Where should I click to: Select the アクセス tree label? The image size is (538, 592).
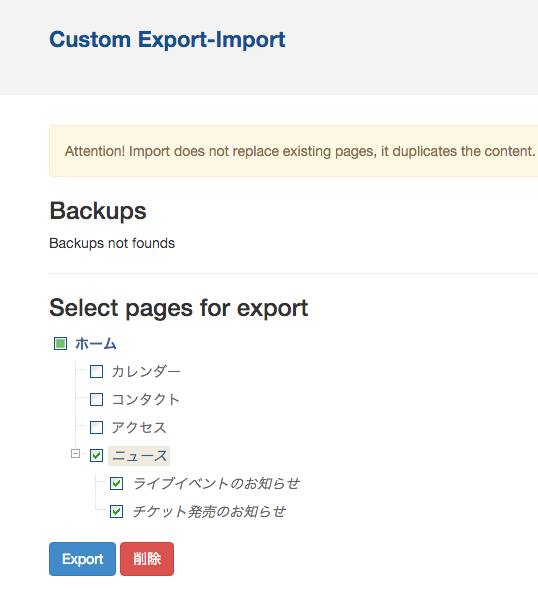click(x=139, y=428)
